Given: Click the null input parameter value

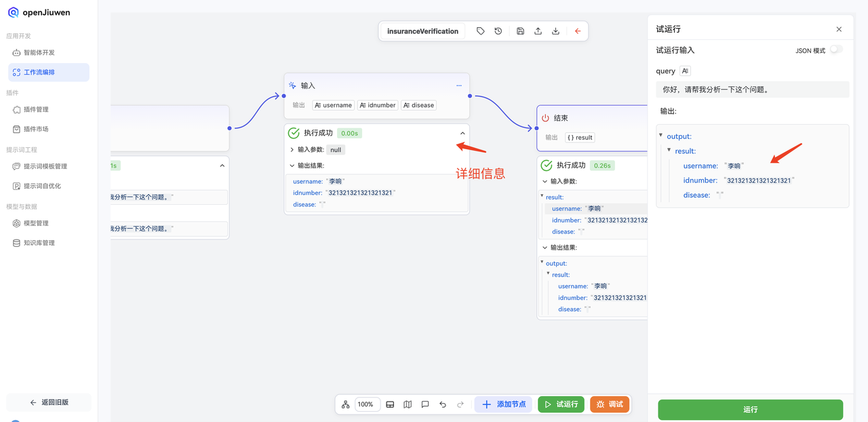Looking at the screenshot, I should [336, 150].
